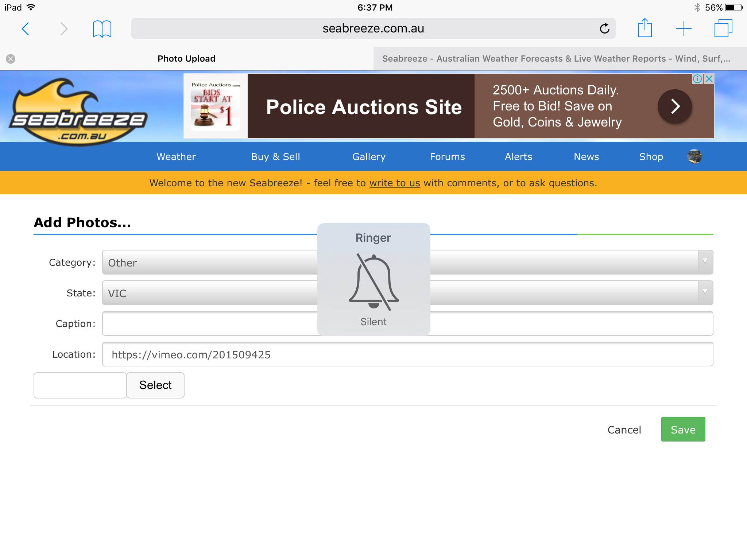The height and width of the screenshot is (560, 747).
Task: Open the ad info icon
Action: [x=697, y=79]
